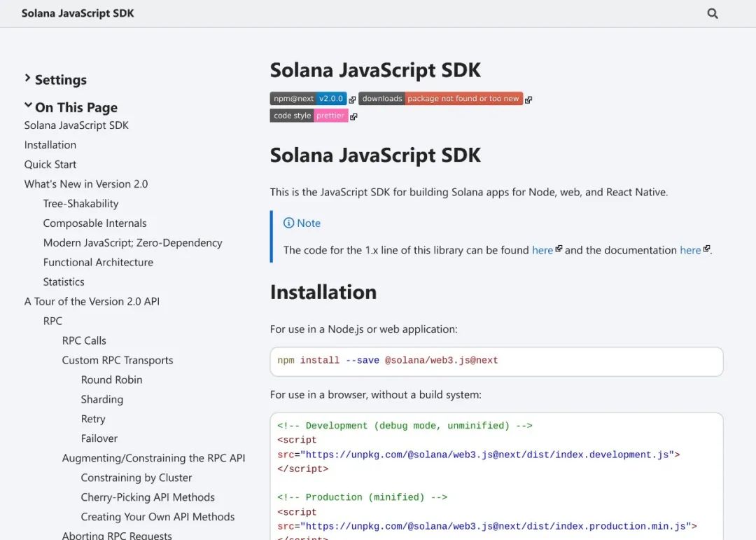Click external link icon after code style badge
The width and height of the screenshot is (756, 540).
(353, 116)
